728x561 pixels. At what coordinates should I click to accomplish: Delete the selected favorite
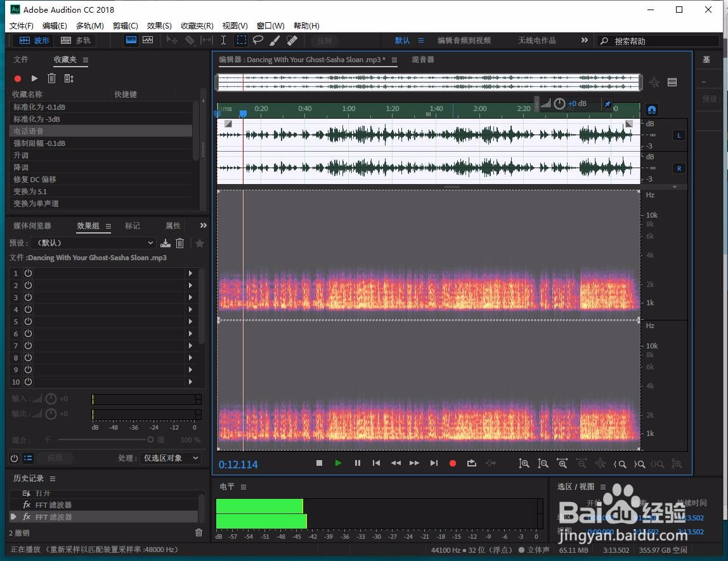51,79
